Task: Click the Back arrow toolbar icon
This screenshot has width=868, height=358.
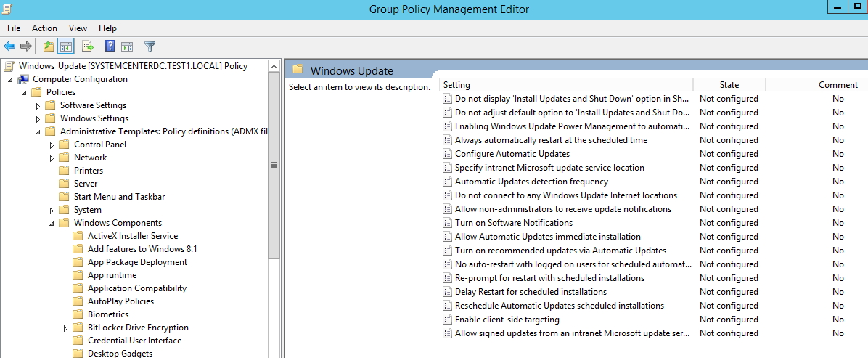Action: (x=9, y=46)
